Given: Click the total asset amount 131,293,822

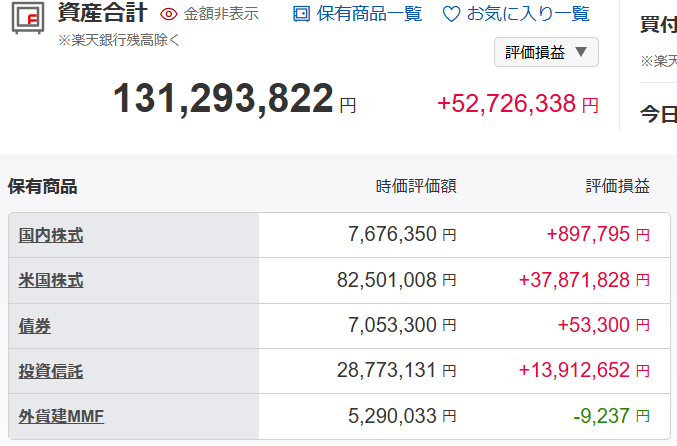Looking at the screenshot, I should (x=223, y=99).
